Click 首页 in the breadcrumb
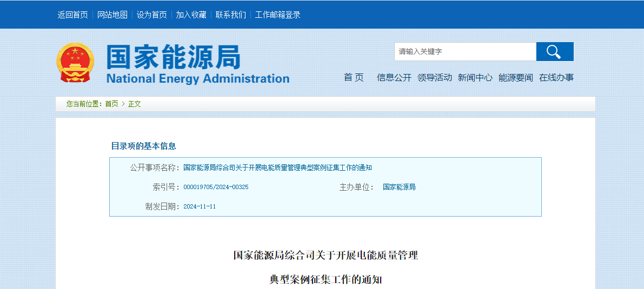 [112, 104]
